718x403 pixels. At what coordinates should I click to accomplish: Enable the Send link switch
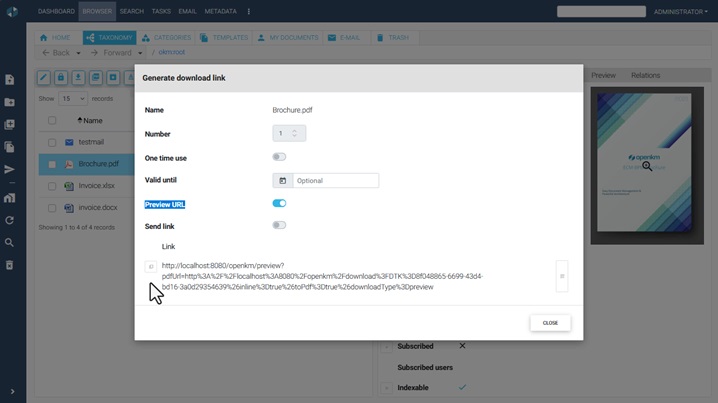(279, 225)
